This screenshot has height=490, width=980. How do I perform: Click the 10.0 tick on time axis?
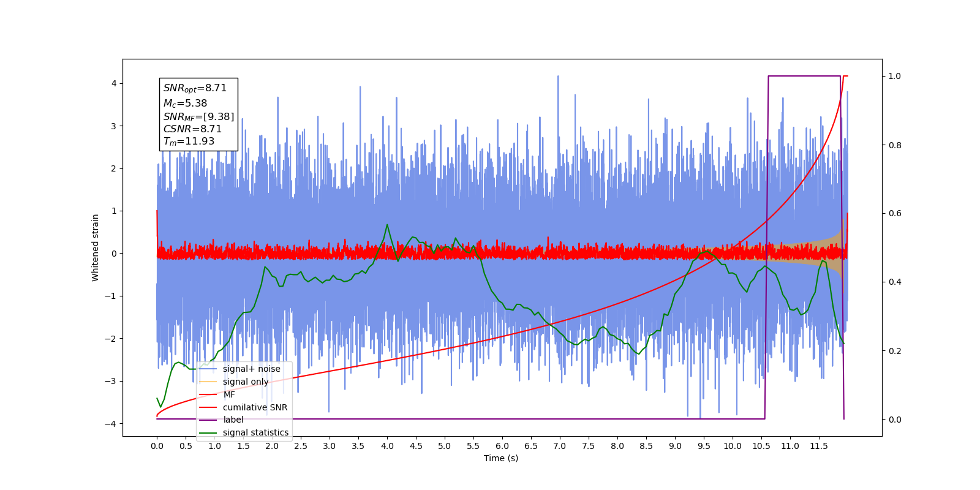point(733,446)
